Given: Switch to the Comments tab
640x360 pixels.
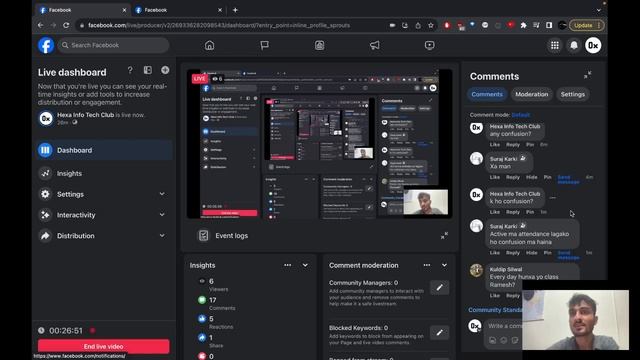Looking at the screenshot, I should [x=487, y=94].
